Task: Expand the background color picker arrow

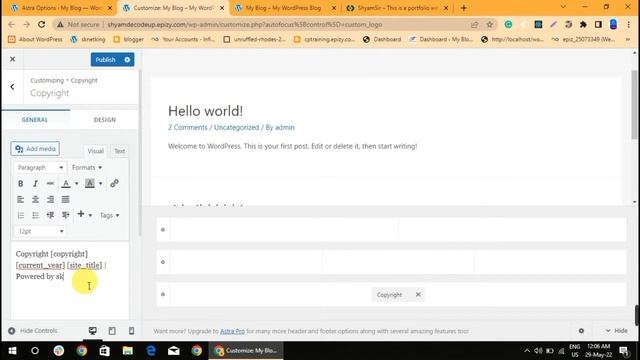Action: [100, 184]
